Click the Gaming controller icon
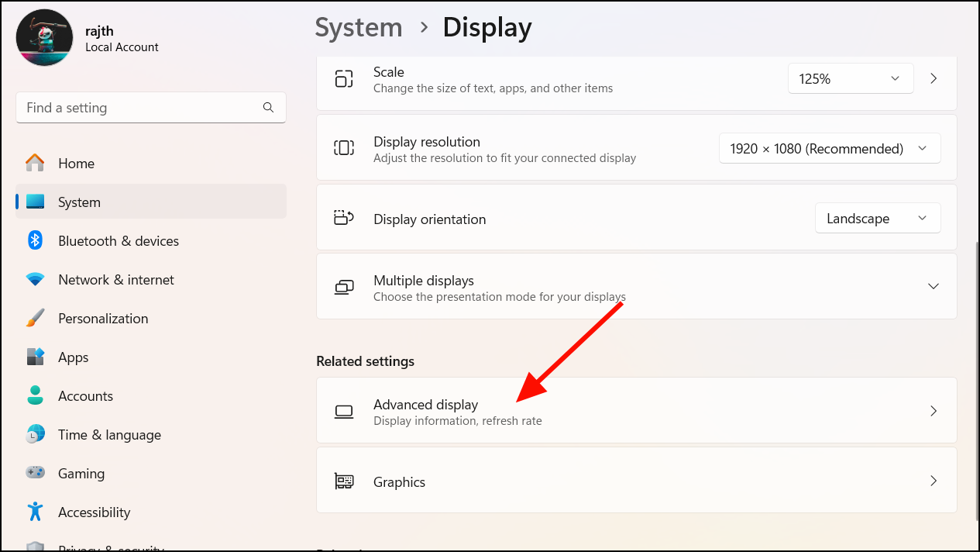This screenshot has height=552, width=980. click(35, 473)
